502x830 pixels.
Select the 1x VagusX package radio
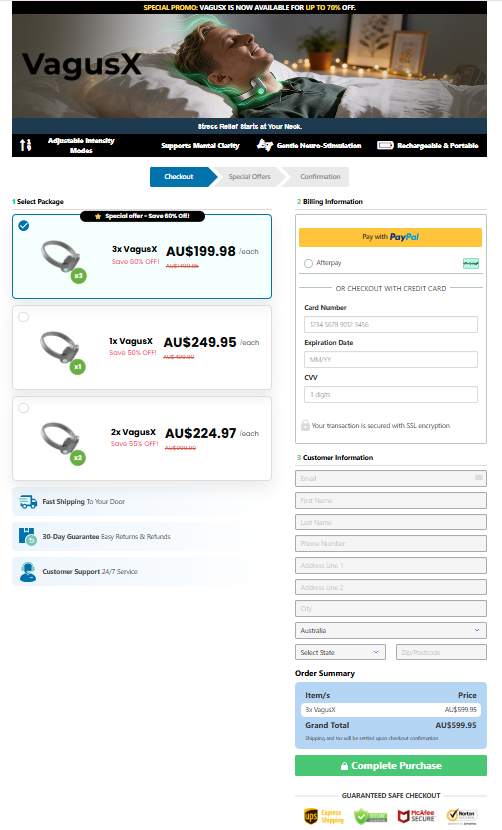23,317
